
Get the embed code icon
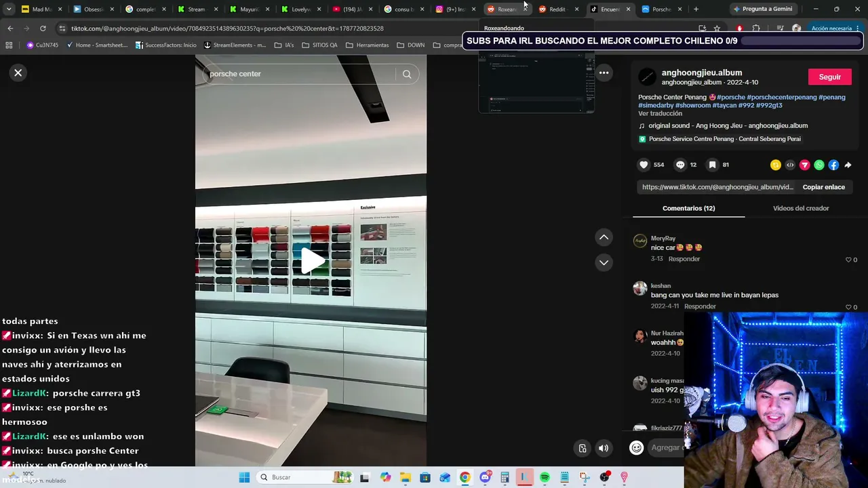(790, 165)
